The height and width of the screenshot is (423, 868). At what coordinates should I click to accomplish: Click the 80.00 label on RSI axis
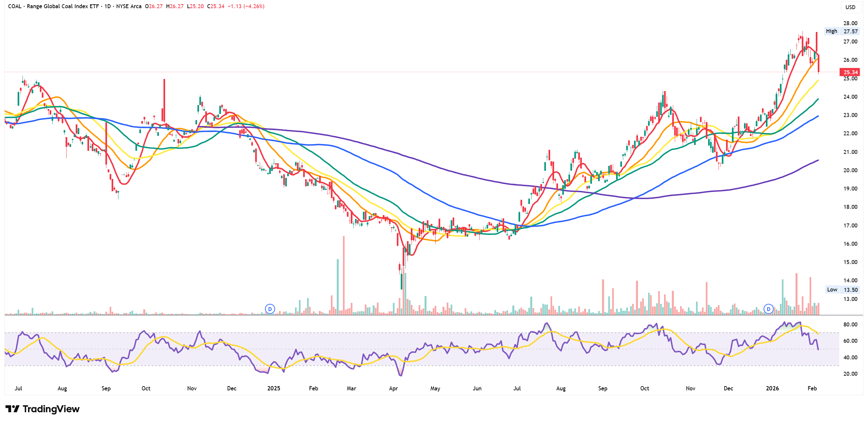click(x=850, y=324)
